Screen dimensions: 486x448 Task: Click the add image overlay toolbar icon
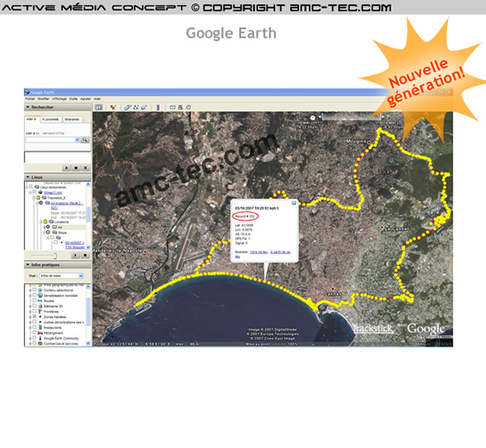pyautogui.click(x=144, y=107)
